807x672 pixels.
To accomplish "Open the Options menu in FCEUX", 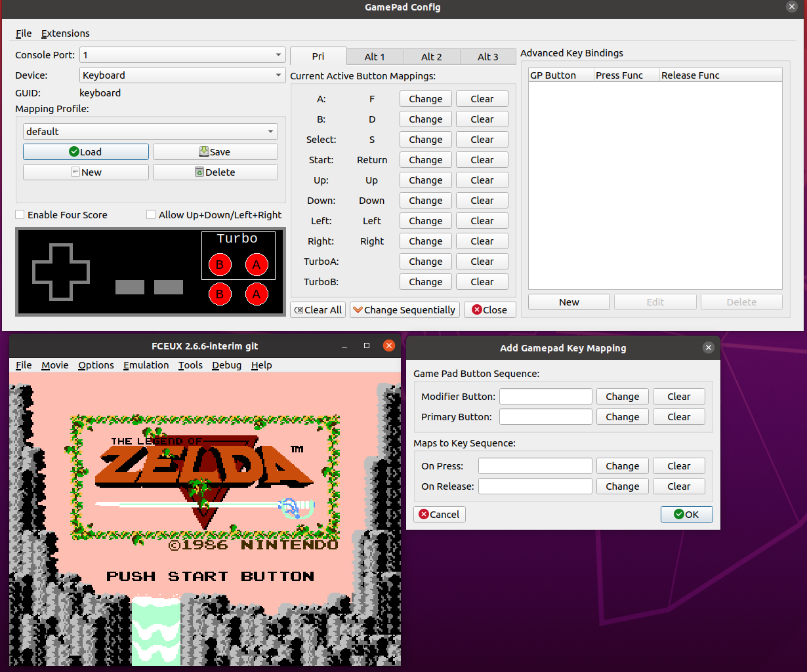I will tap(96, 365).
